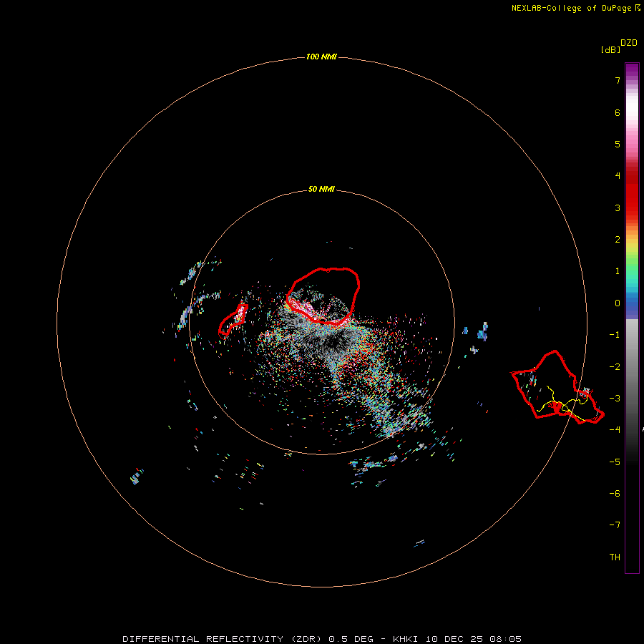Click the -7 value on color scale

point(615,525)
